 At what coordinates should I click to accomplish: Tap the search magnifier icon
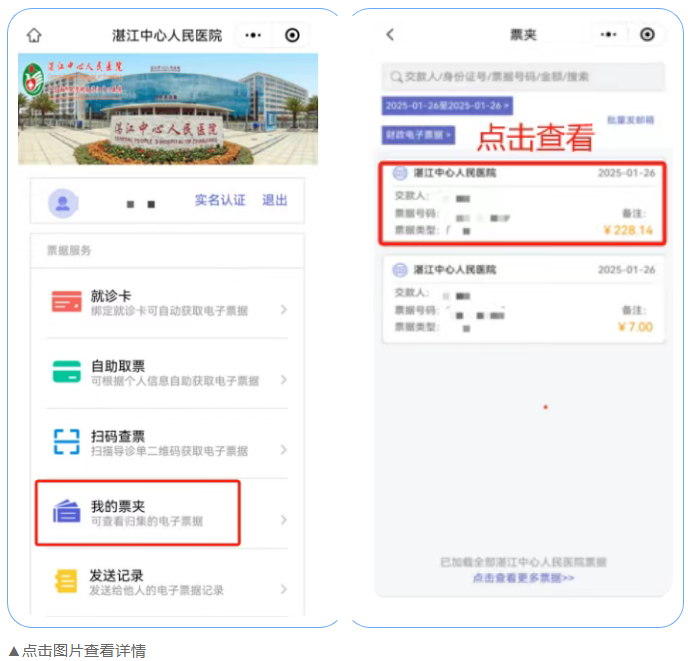(x=396, y=77)
